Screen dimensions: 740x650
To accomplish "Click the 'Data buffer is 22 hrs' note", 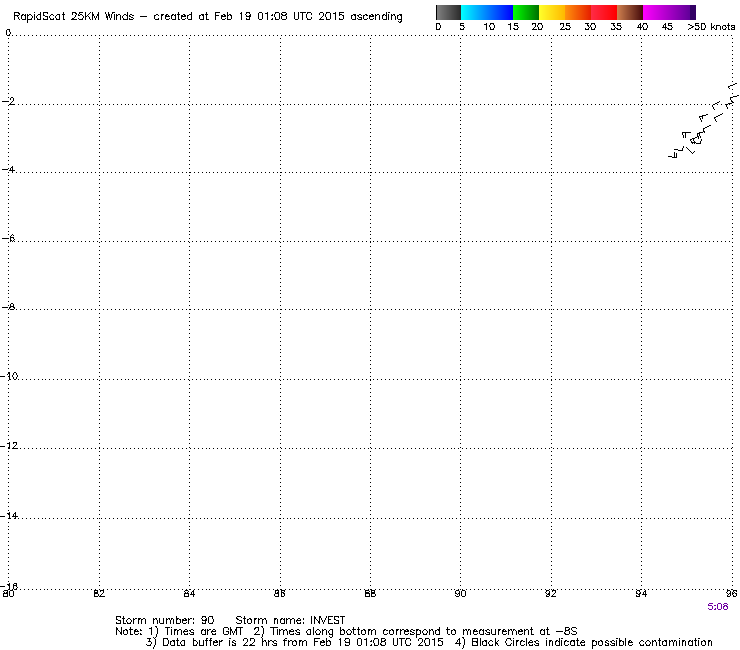I will pos(219,642).
